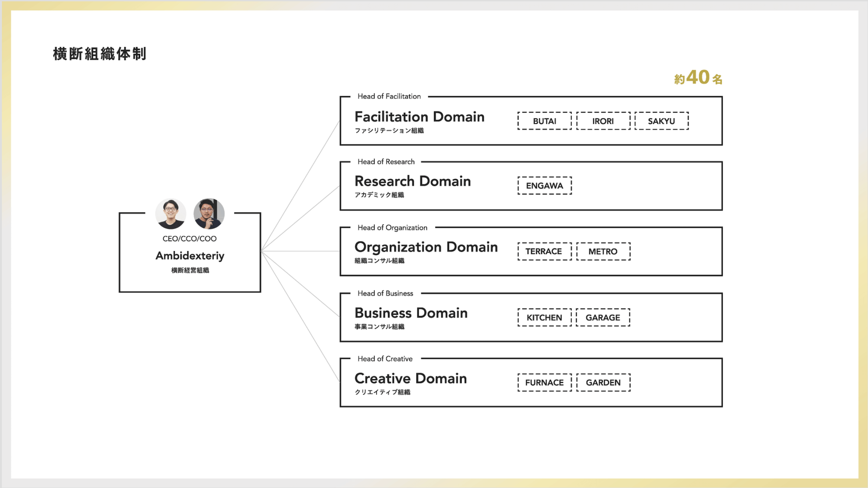Select the Research Domain heading
Screen dimensions: 868x488
coord(413,181)
